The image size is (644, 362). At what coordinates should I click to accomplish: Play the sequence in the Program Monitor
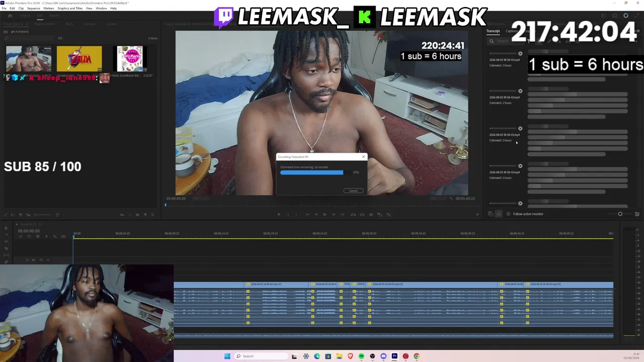(325, 215)
